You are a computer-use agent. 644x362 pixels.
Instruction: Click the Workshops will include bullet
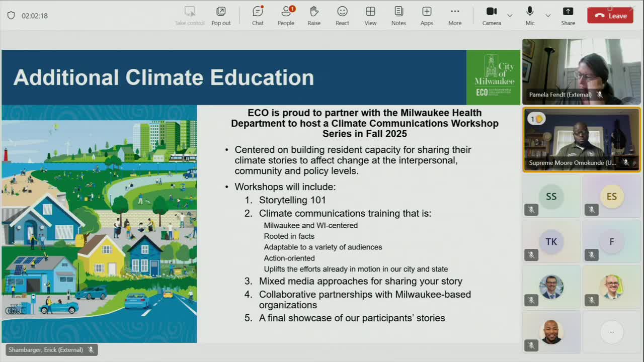coord(285,187)
